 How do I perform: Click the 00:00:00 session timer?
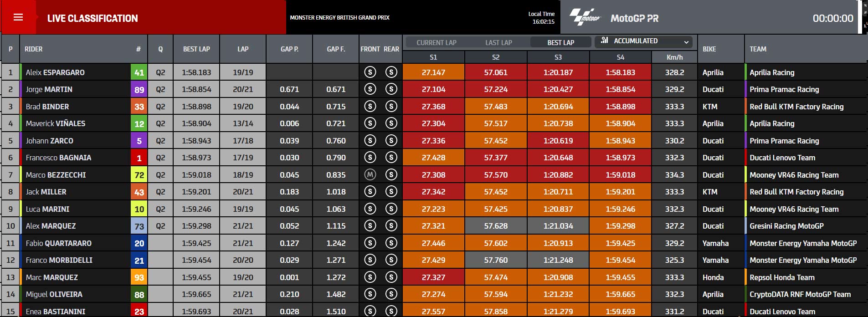833,18
